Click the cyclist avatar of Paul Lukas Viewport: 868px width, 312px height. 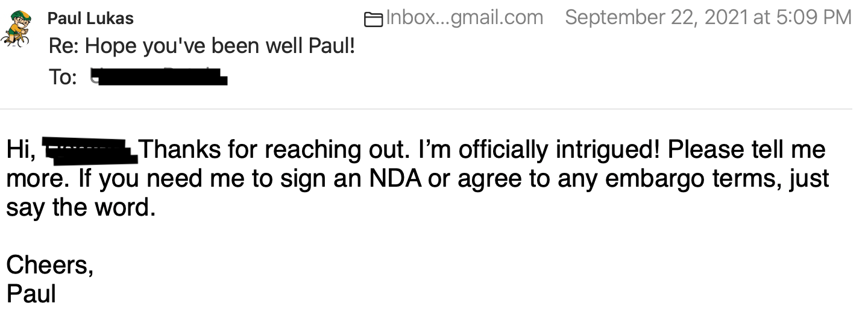(18, 28)
